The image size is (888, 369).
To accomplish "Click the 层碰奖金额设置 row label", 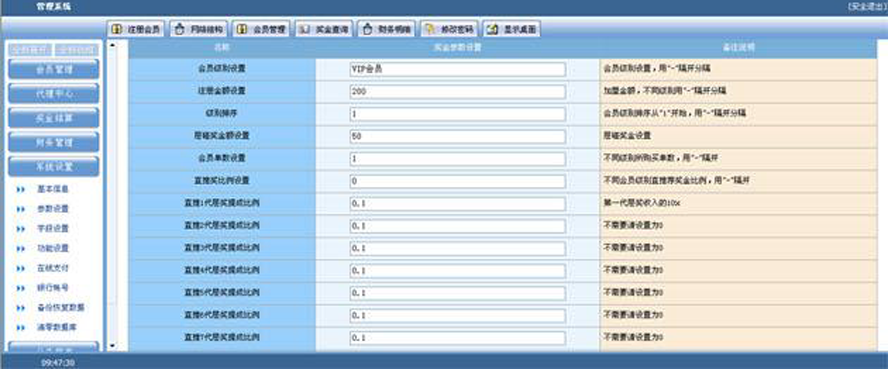I will (x=222, y=135).
